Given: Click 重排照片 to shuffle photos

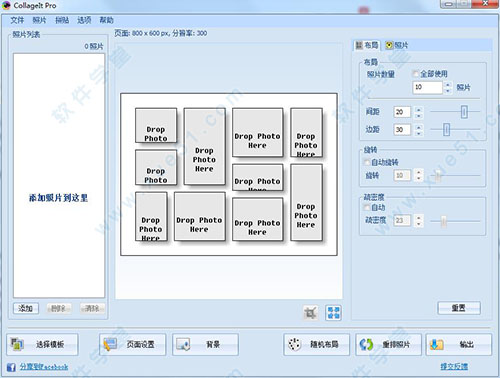Looking at the screenshot, I should click(388, 344).
